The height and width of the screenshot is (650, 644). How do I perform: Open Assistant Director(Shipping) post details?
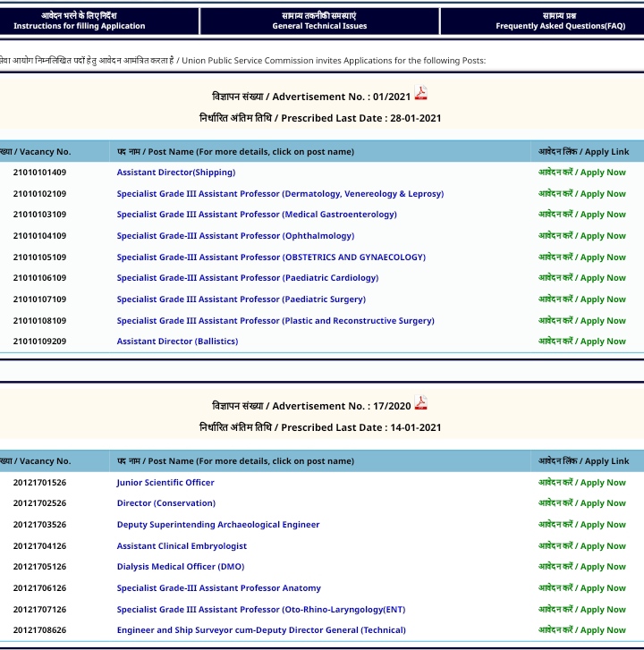point(176,173)
